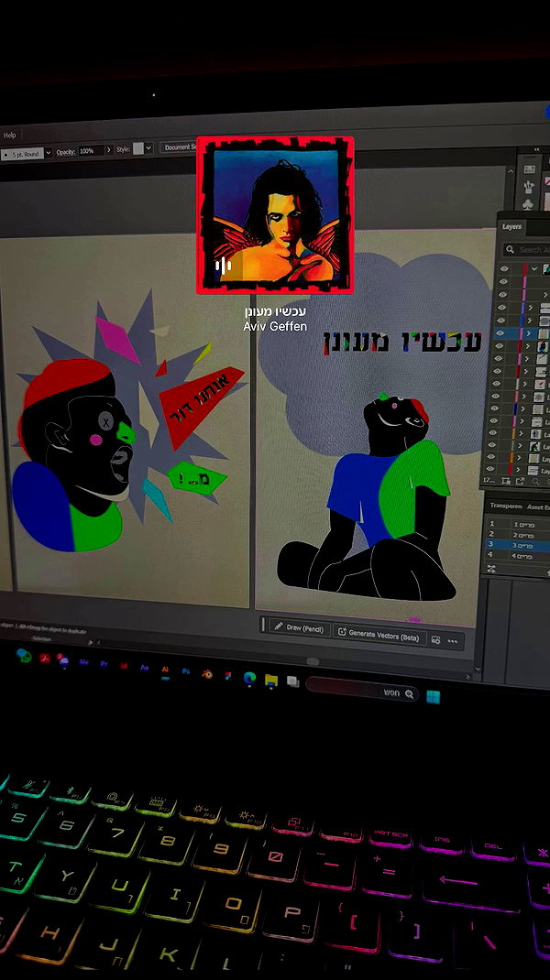Open the task bar's three-dot more options
This screenshot has height=980, width=550.
(x=453, y=641)
